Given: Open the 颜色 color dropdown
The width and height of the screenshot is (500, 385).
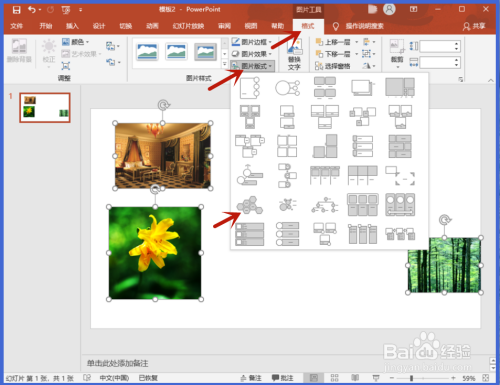Looking at the screenshot, I should [x=76, y=42].
